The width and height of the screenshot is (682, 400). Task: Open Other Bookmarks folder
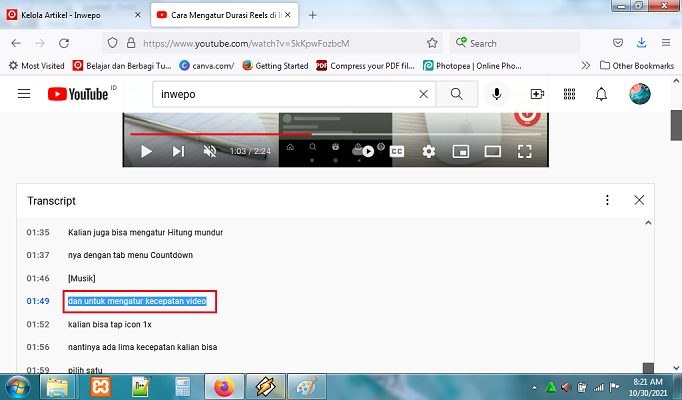pos(637,66)
